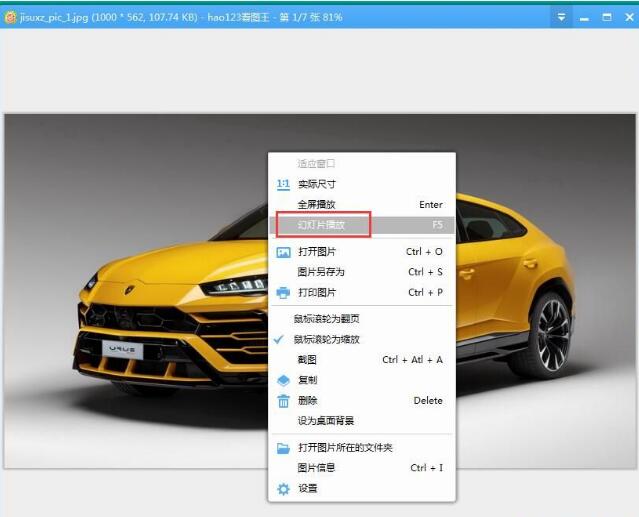
Task: Click the open picture icon in menu
Action: 283,252
